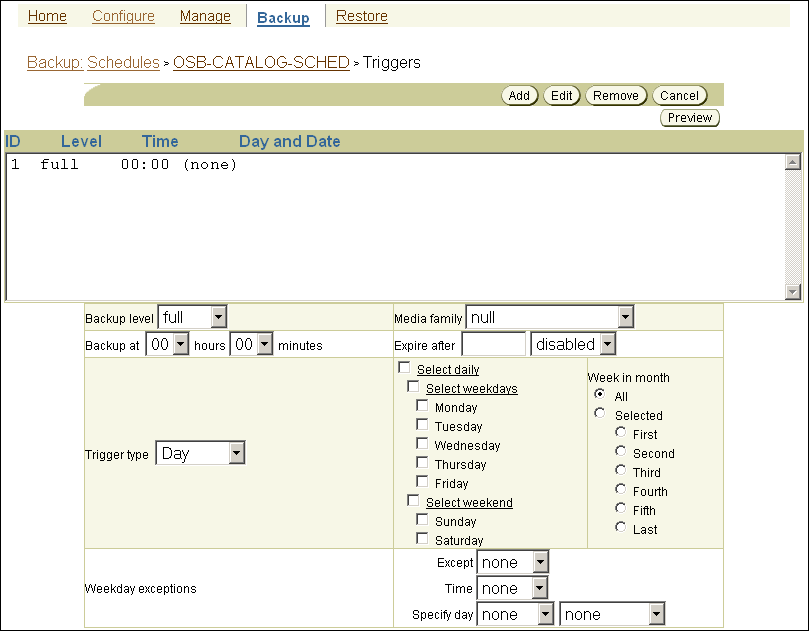Check the Select weekend checkbox
Viewport: 809px width, 631px height.
tap(413, 500)
